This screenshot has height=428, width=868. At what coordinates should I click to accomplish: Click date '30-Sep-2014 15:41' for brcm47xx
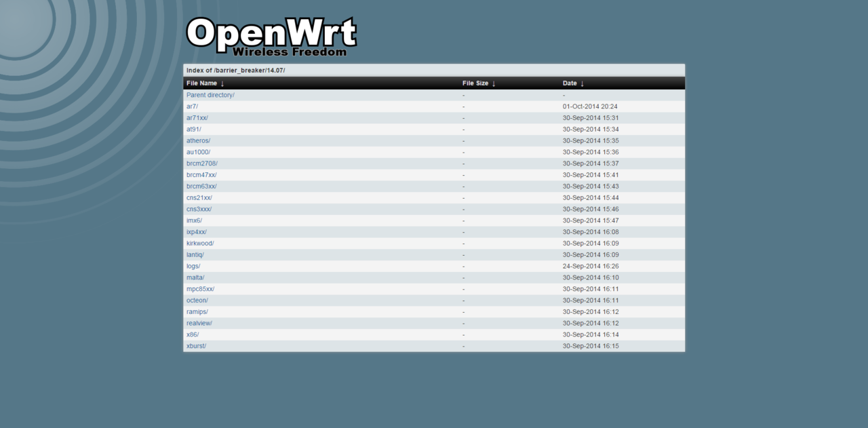[x=591, y=175]
